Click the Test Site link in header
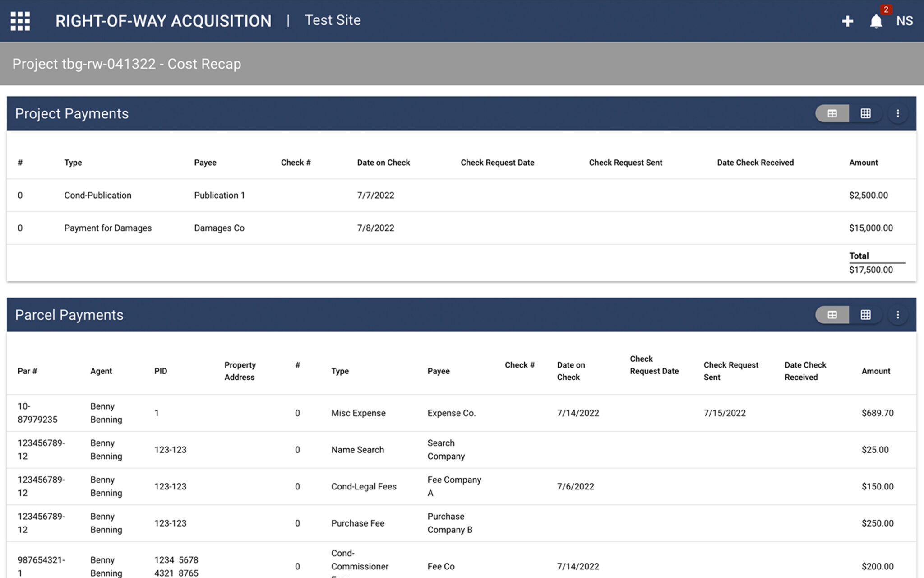The image size is (924, 578). [x=333, y=20]
